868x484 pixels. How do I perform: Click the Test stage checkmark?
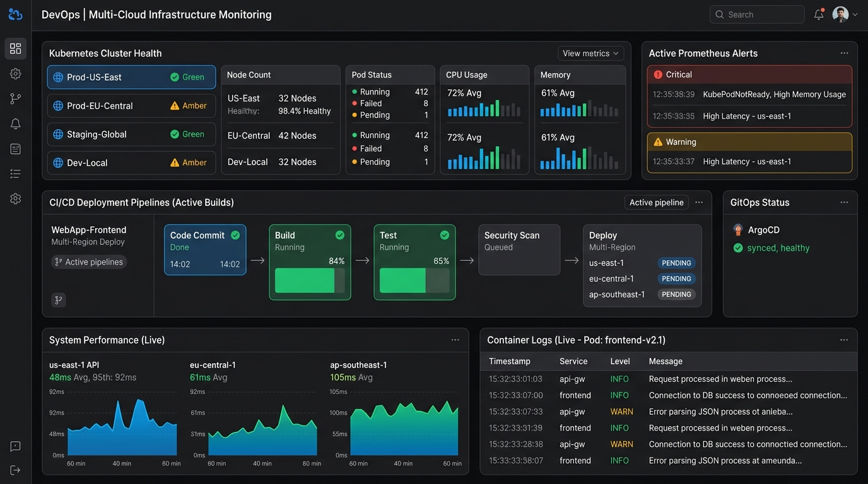pyautogui.click(x=445, y=235)
